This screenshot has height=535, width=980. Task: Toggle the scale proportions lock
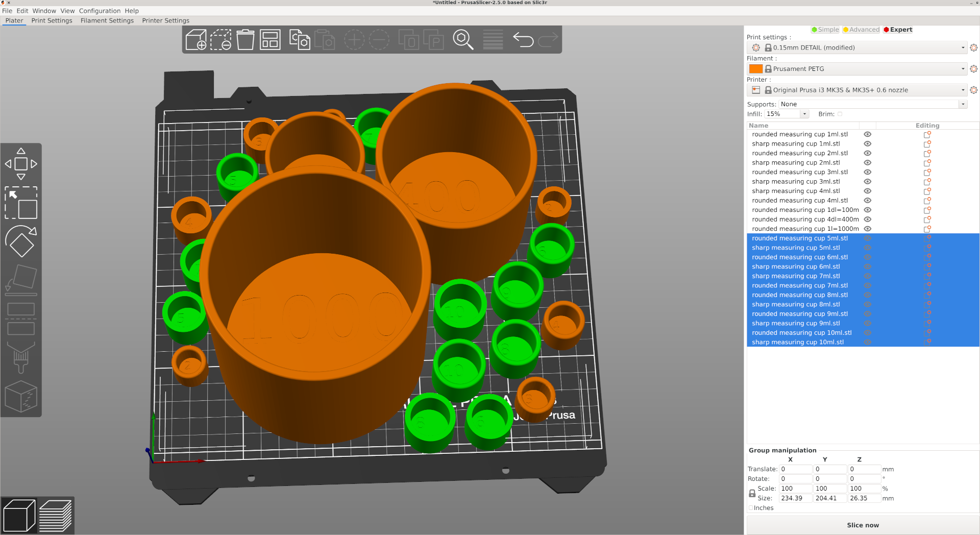pos(752,493)
